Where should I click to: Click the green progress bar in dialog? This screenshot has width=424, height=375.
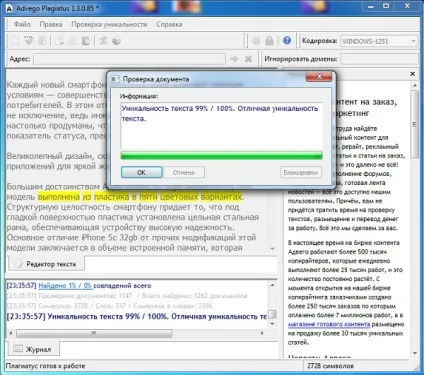coord(221,156)
